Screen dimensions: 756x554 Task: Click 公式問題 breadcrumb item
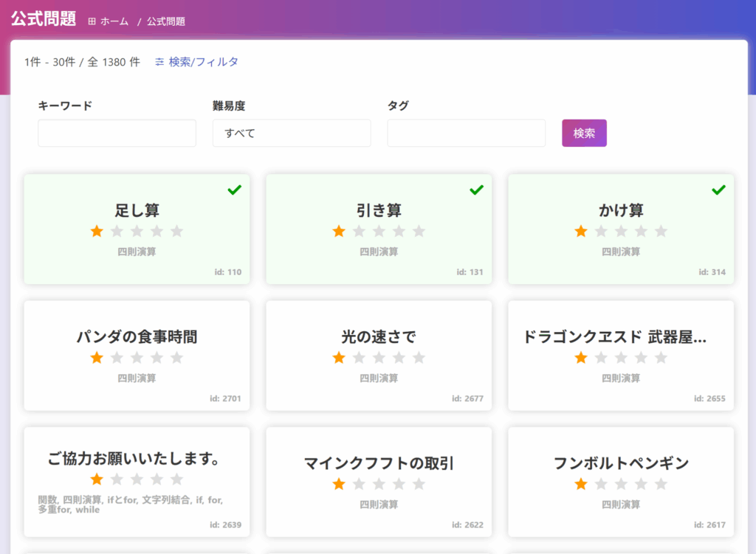[166, 21]
